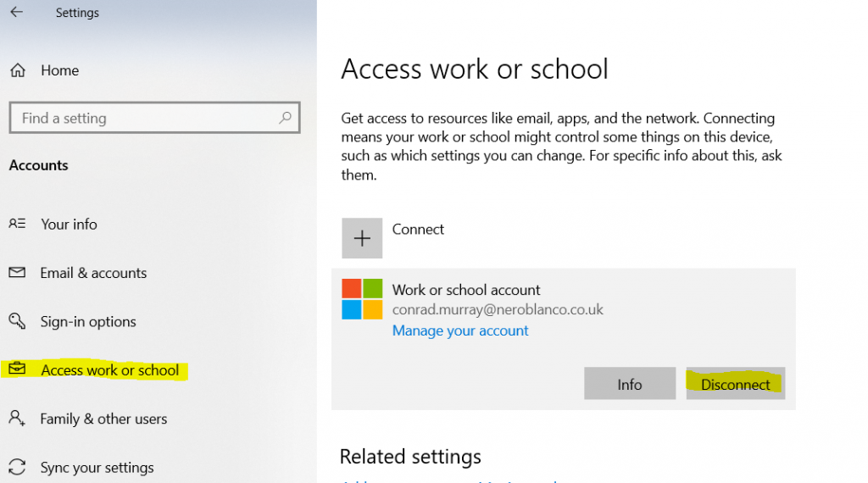This screenshot has height=483, width=868.
Task: Click the Connect label
Action: tap(418, 229)
